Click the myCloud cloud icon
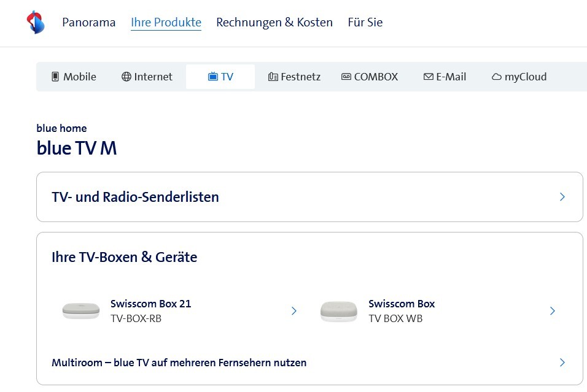The width and height of the screenshot is (587, 392). point(497,77)
